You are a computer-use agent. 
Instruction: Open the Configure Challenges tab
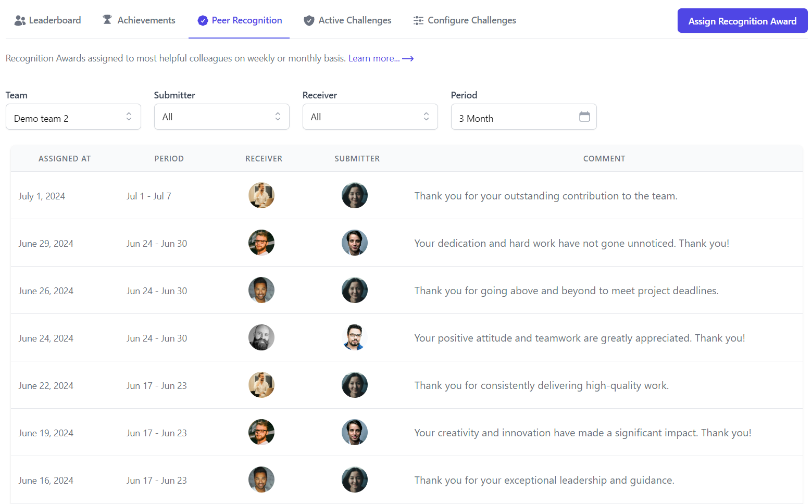tap(465, 20)
